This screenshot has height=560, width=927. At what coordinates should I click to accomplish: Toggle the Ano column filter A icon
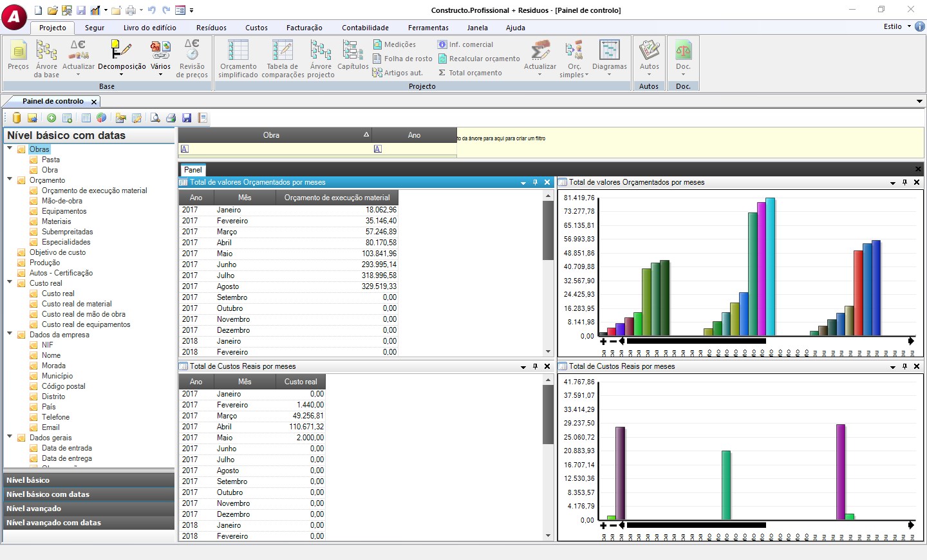tap(378, 149)
